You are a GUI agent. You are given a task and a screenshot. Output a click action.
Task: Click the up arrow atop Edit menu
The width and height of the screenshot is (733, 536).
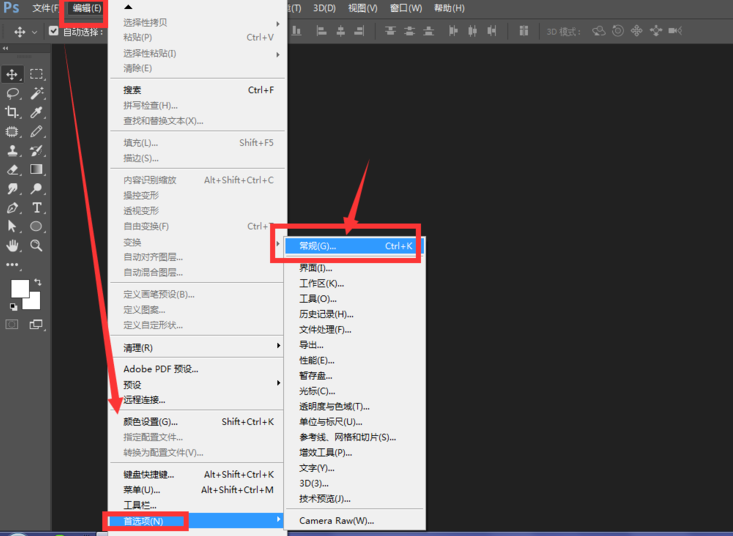click(128, 7)
